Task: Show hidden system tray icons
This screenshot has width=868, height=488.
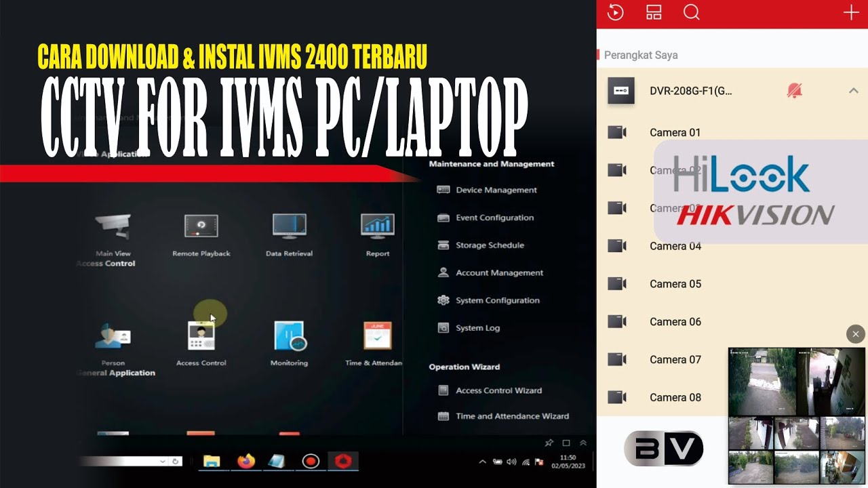Action: (482, 462)
